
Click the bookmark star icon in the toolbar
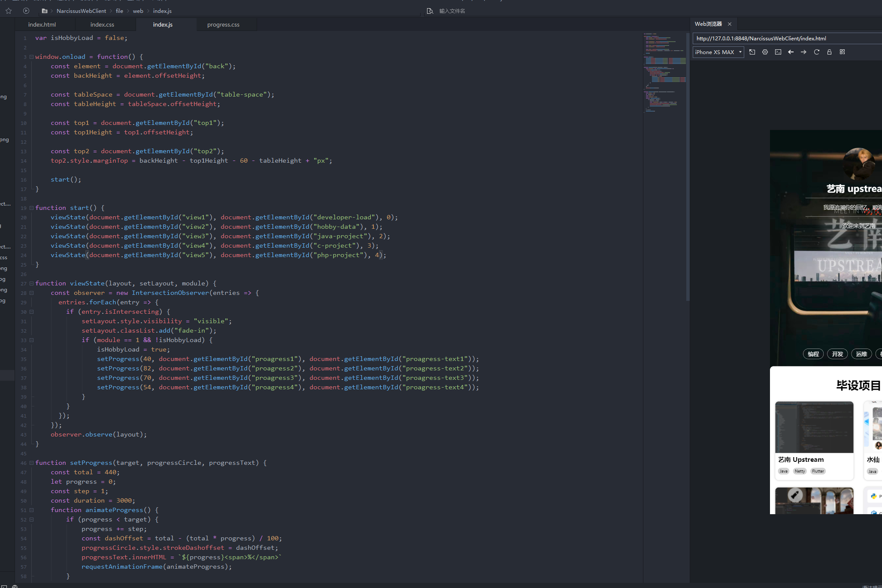[9, 11]
